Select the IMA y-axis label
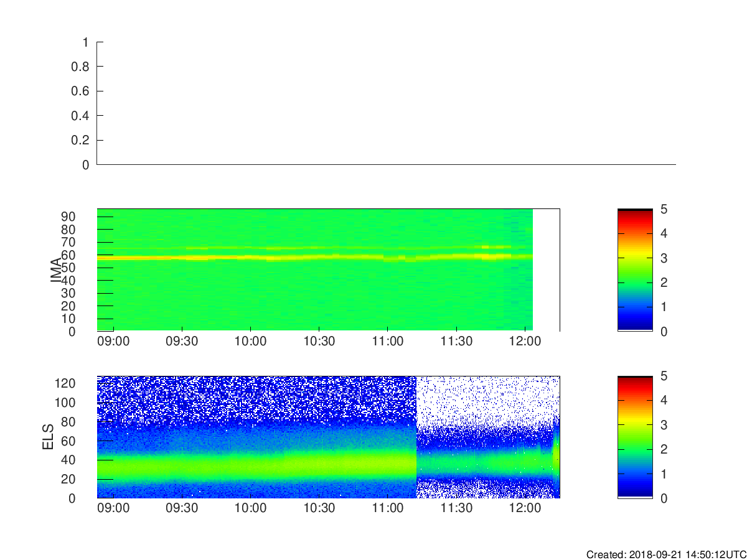This screenshot has height=560, width=747. coord(57,270)
